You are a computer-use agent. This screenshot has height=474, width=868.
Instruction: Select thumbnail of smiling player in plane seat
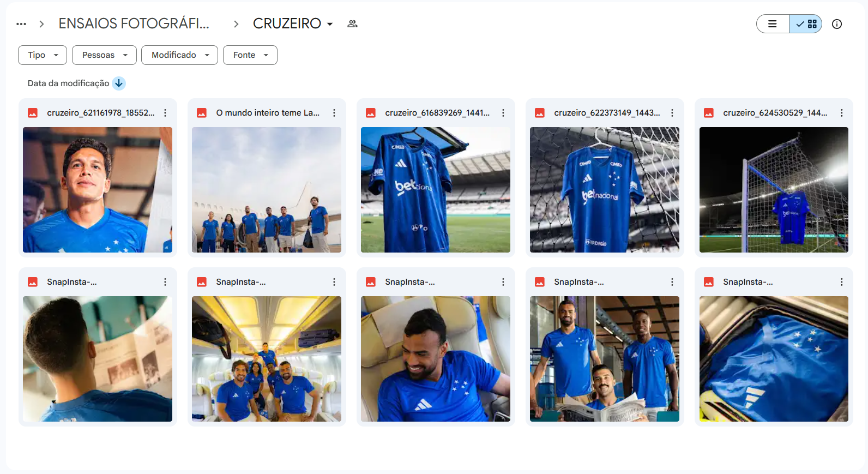(436, 359)
